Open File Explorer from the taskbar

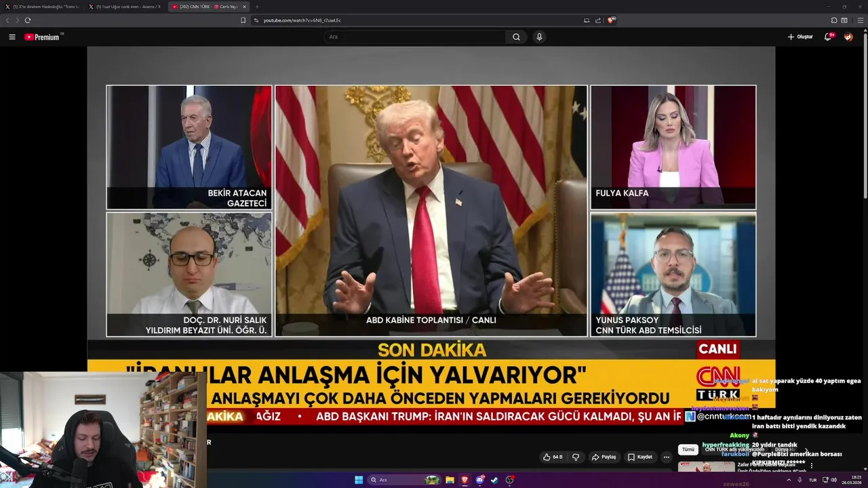[450, 480]
